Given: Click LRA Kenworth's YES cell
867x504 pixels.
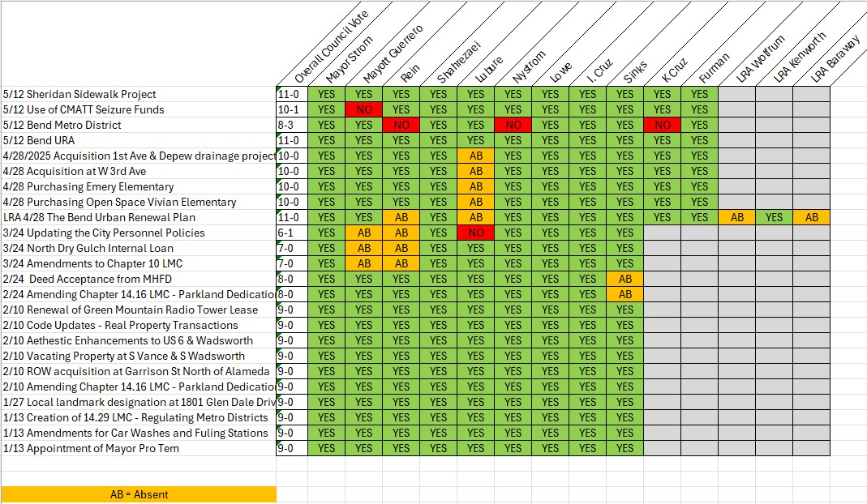Looking at the screenshot, I should (774, 218).
